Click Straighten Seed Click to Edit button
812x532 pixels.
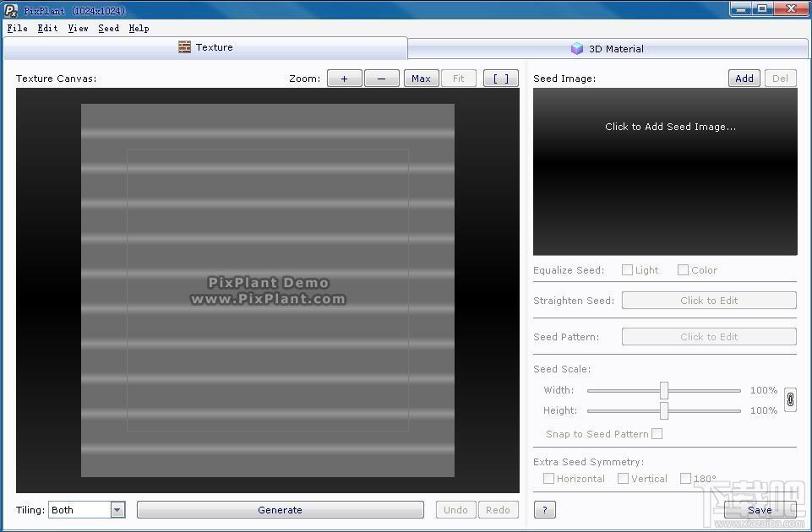point(709,300)
